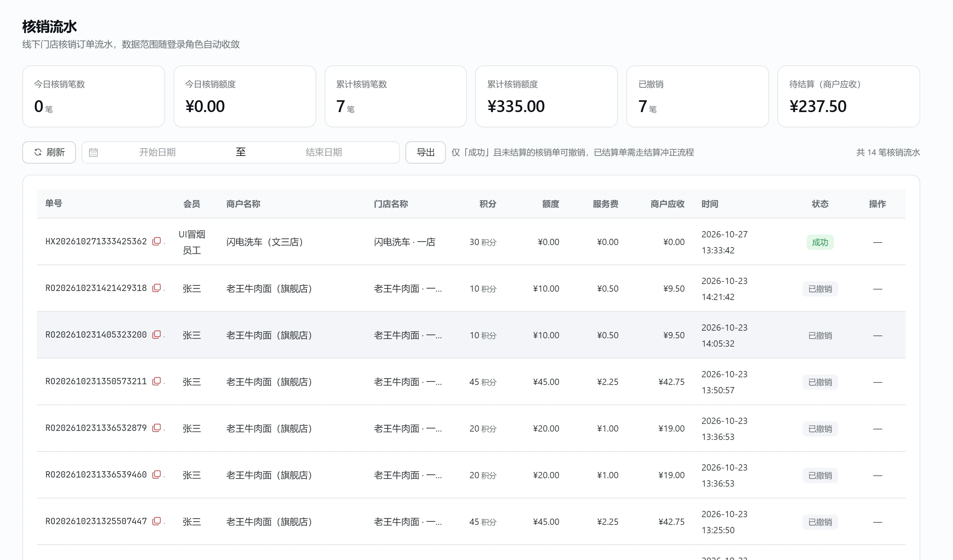Copy order number RO202610231405323200
The height and width of the screenshot is (560, 953).
tap(156, 335)
